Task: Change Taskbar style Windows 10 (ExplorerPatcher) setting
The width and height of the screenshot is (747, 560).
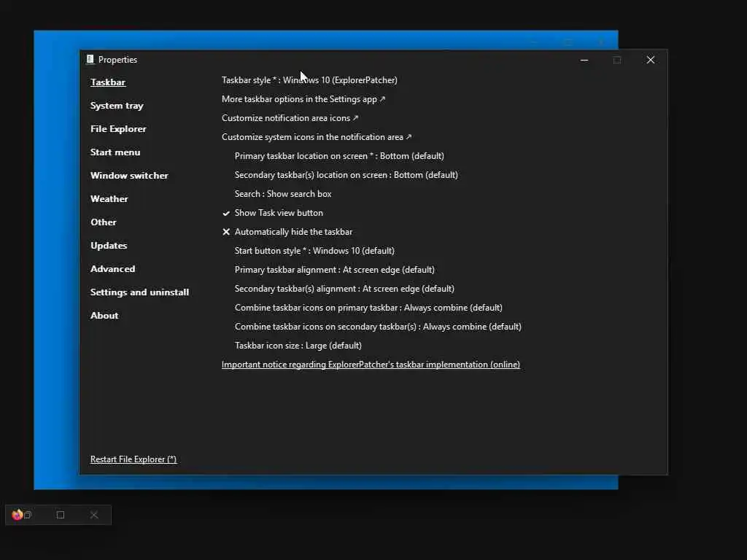Action: click(x=309, y=80)
